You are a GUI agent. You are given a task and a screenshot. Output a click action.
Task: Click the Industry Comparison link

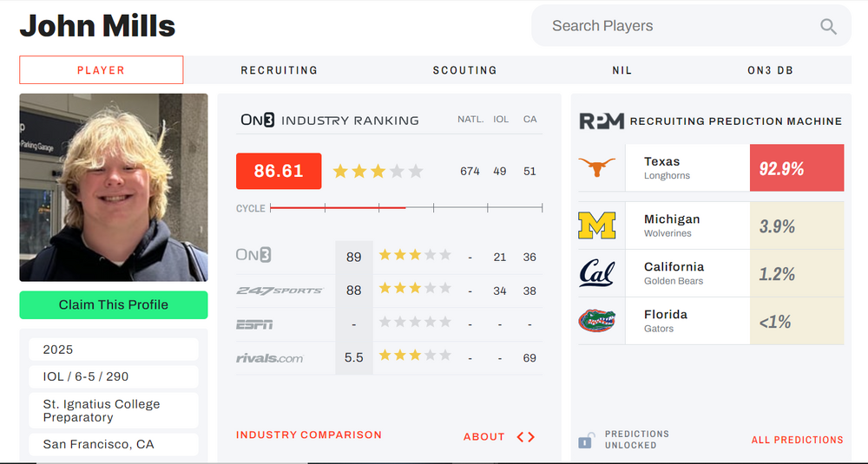308,435
